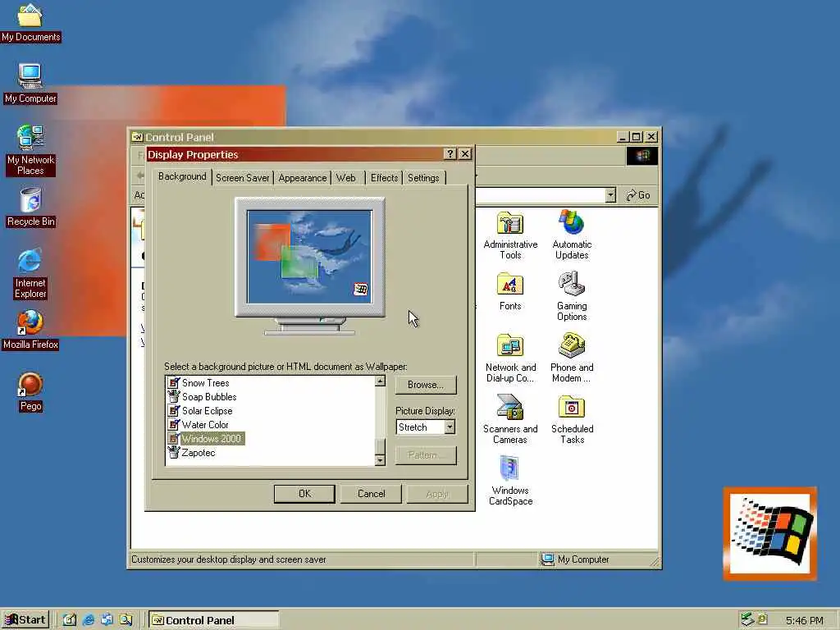Click Internet Explorer quick launch icon

[x=89, y=620]
